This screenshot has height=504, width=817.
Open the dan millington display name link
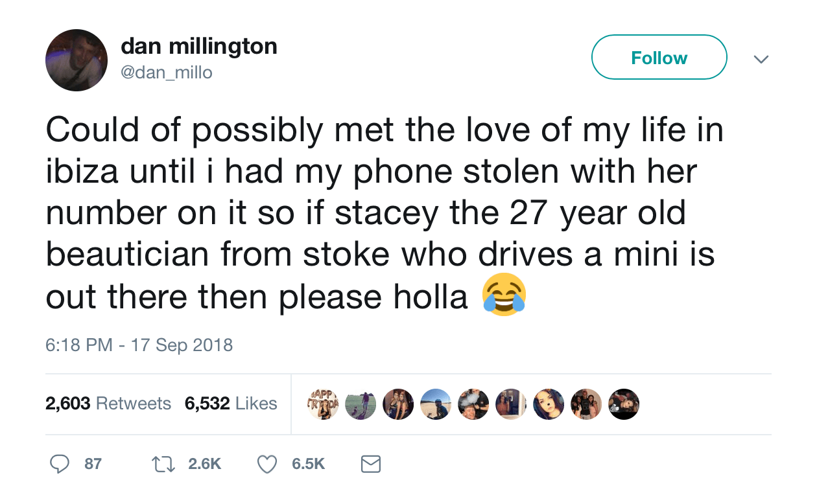(x=199, y=46)
